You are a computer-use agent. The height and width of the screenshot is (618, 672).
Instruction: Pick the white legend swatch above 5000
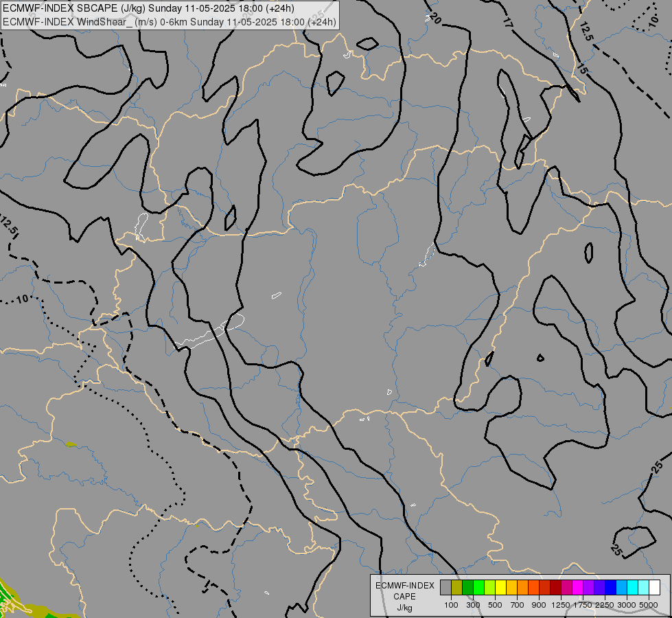click(654, 588)
